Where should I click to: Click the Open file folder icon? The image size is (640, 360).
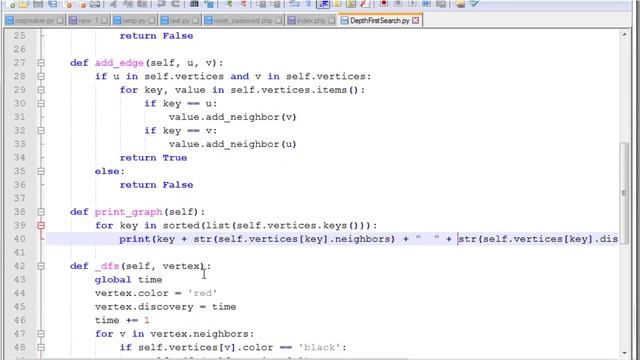pyautogui.click(x=24, y=4)
